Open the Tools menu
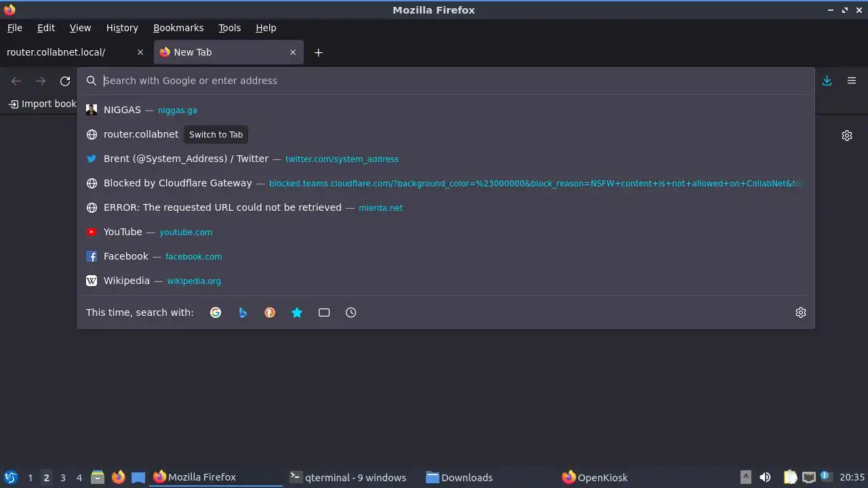The width and height of the screenshot is (868, 488). point(229,28)
